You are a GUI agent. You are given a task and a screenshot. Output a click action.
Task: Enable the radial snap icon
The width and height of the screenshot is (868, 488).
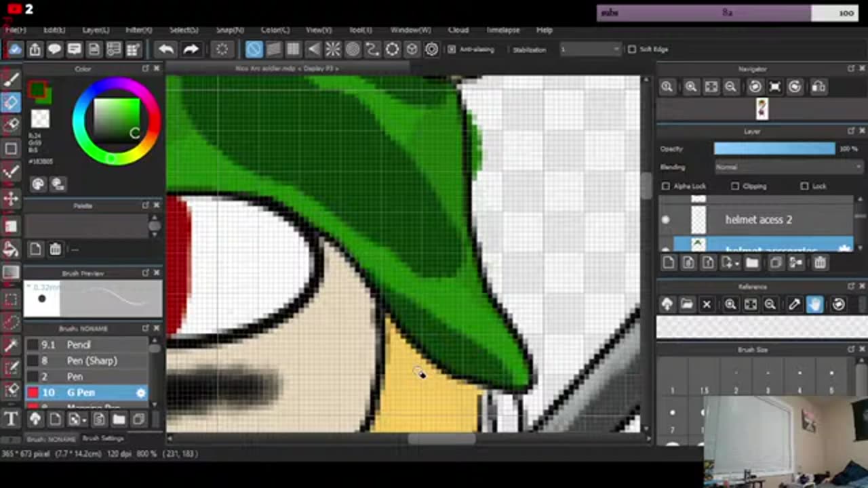point(333,49)
